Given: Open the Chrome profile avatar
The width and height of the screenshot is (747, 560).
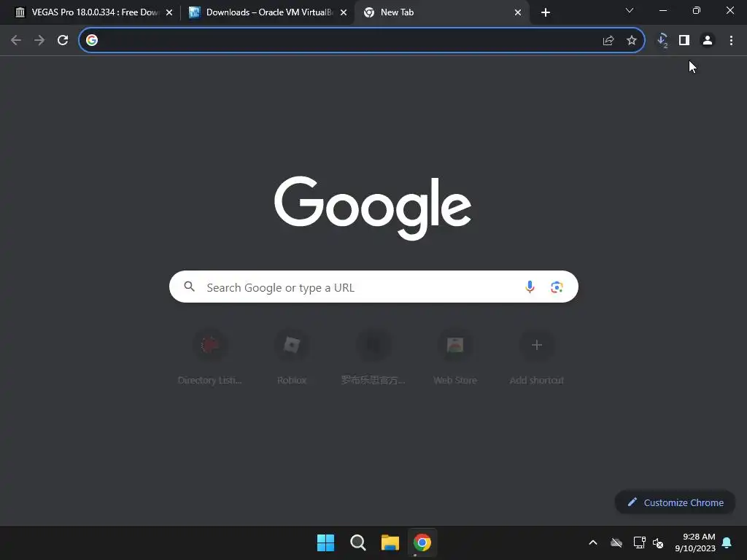Looking at the screenshot, I should [708, 41].
